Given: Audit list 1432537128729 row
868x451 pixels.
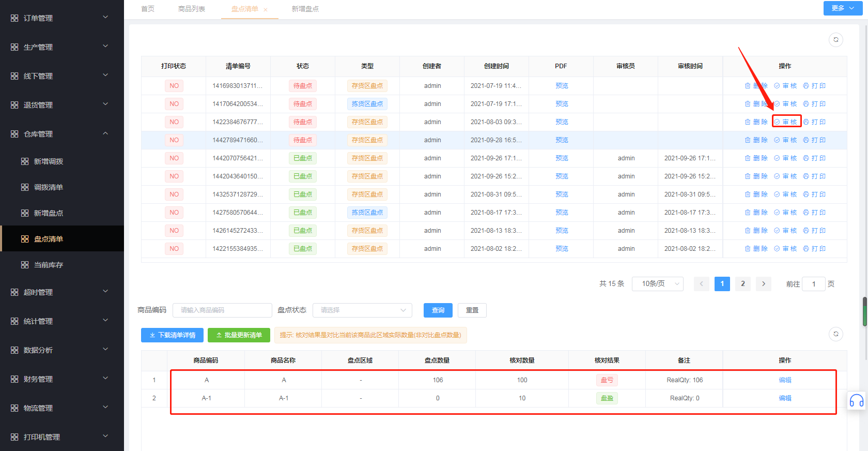Looking at the screenshot, I should pos(785,194).
